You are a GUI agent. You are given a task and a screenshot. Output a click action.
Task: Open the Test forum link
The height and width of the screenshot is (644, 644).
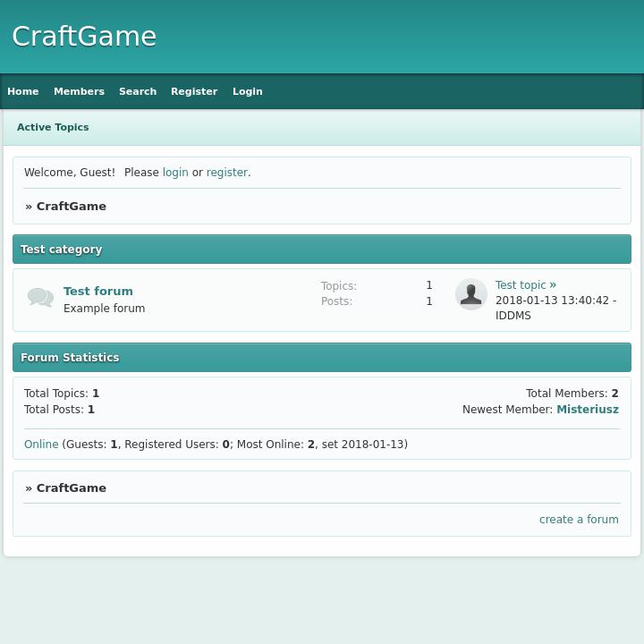point(98,291)
